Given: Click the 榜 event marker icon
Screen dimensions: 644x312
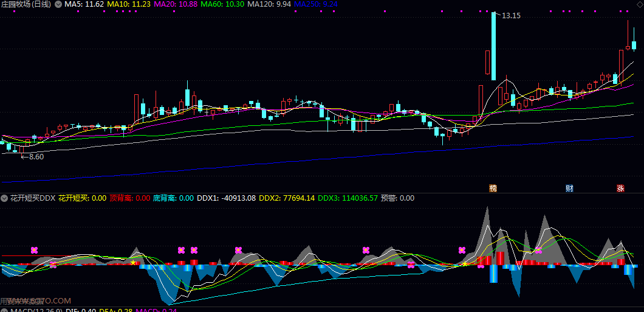Looking at the screenshot, I should click(493, 188).
